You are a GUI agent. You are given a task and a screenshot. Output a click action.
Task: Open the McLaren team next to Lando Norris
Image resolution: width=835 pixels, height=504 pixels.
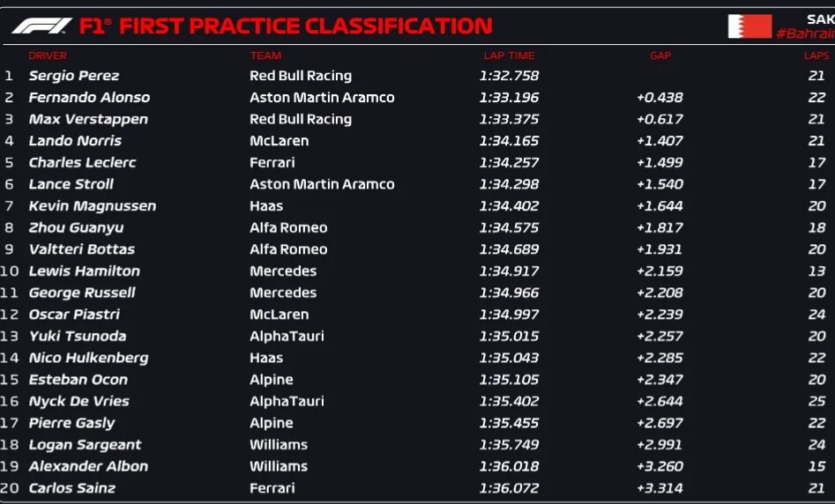click(279, 141)
